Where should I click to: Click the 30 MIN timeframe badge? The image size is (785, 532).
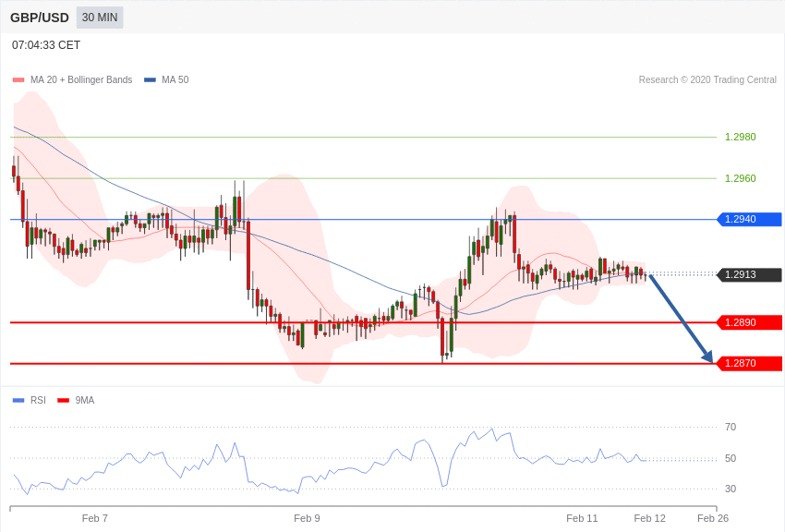point(100,18)
